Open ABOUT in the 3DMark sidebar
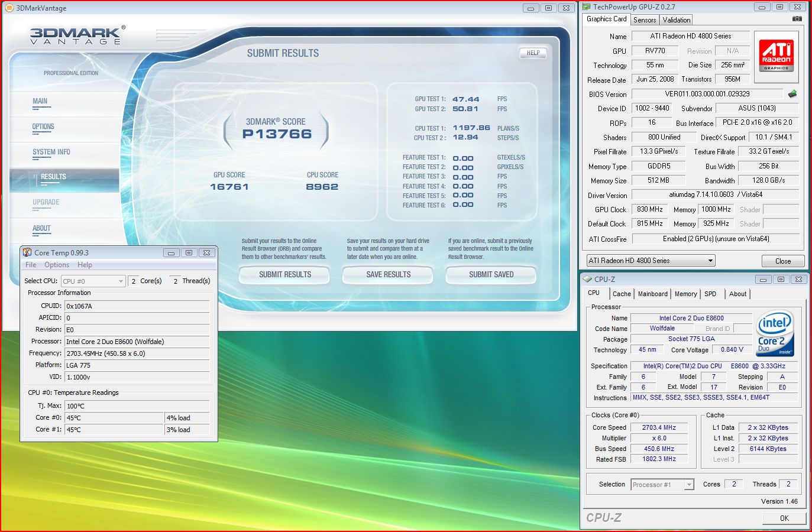 tap(41, 228)
